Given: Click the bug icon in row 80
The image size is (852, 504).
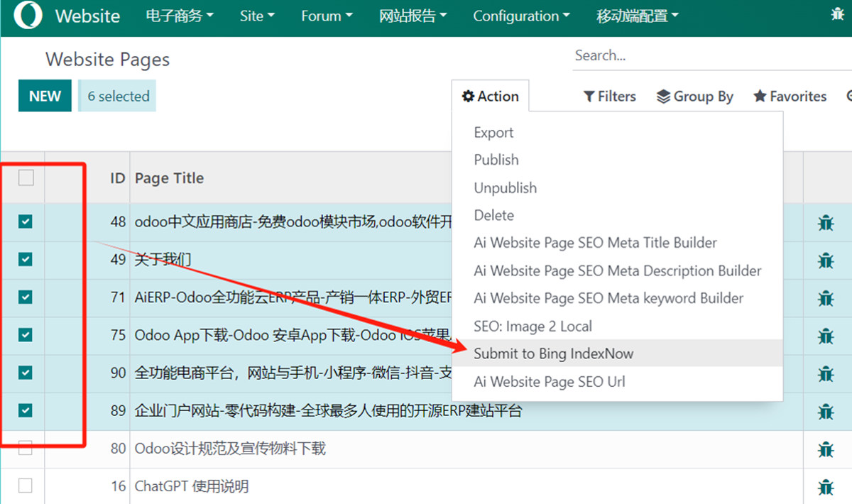Looking at the screenshot, I should tap(825, 449).
